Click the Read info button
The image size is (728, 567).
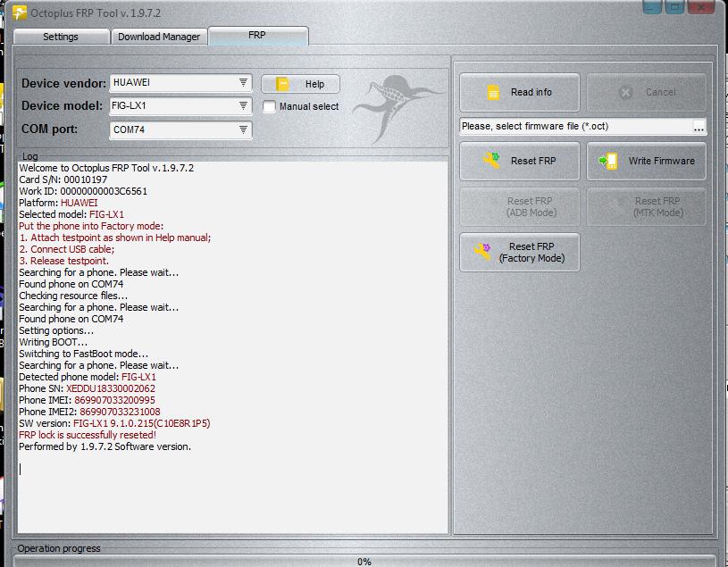pyautogui.click(x=520, y=92)
